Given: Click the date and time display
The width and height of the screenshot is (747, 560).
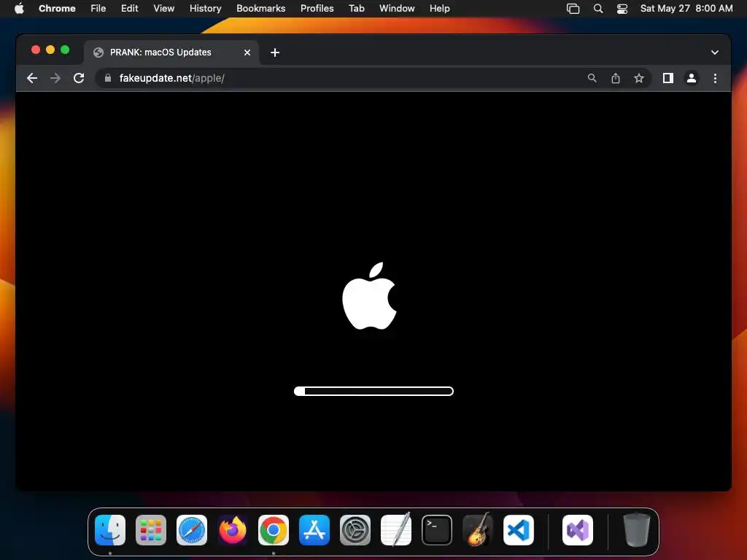Looking at the screenshot, I should [686, 8].
